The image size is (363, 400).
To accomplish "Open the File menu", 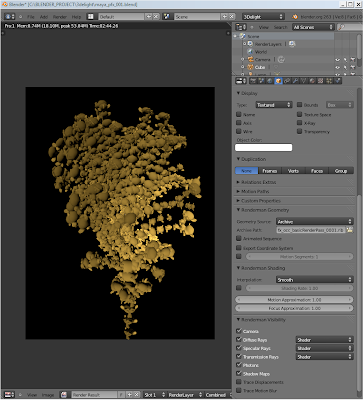I will (x=31, y=17).
